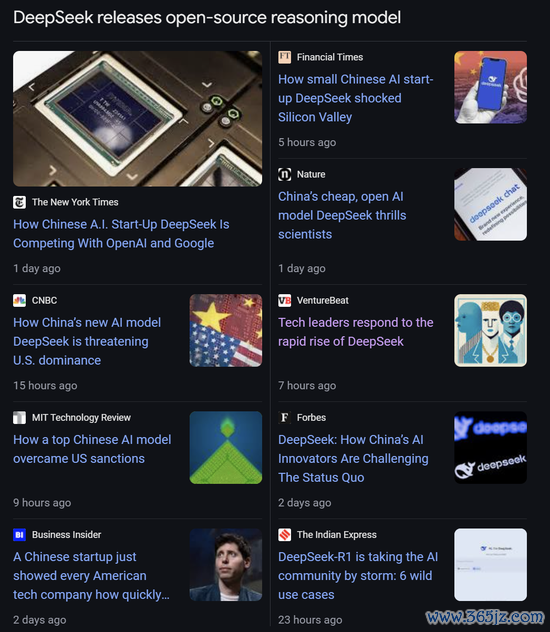Click the Forbes deepseek whale logo thumbnail
Viewport: 550px width, 632px height.
(x=490, y=447)
